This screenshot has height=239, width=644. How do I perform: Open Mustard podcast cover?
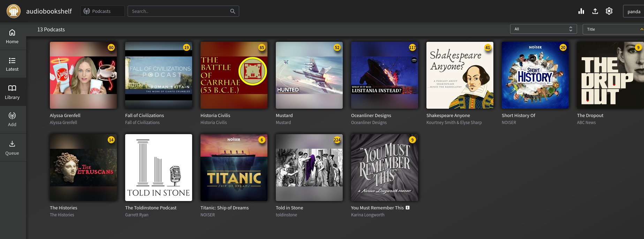309,75
